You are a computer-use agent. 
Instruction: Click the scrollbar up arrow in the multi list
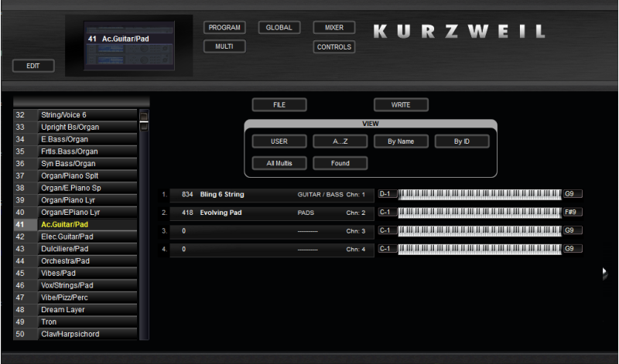coord(143,116)
